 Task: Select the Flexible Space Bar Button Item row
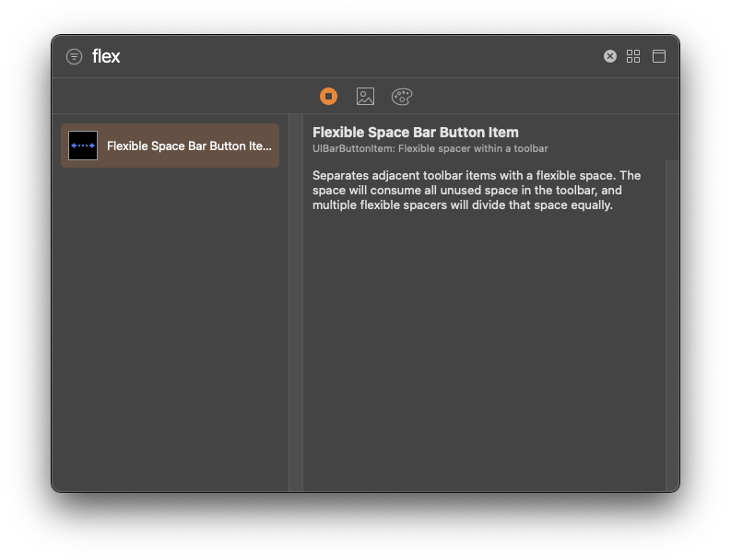[x=171, y=146]
